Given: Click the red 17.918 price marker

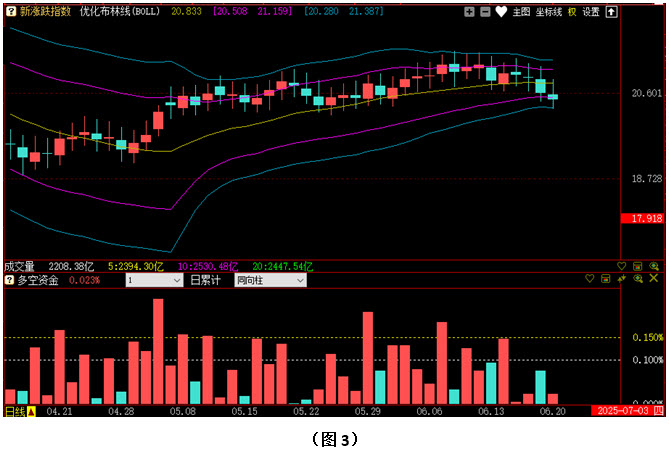Looking at the screenshot, I should 641,218.
